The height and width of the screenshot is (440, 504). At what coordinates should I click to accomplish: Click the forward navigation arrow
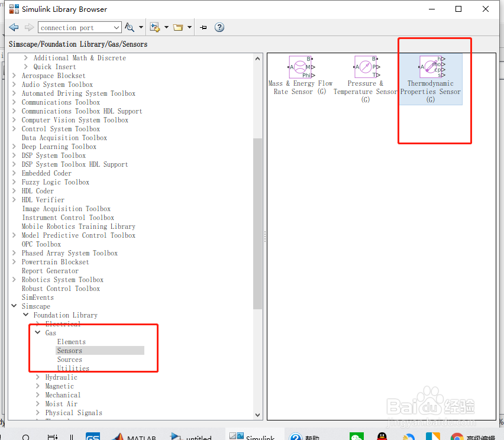tap(29, 27)
